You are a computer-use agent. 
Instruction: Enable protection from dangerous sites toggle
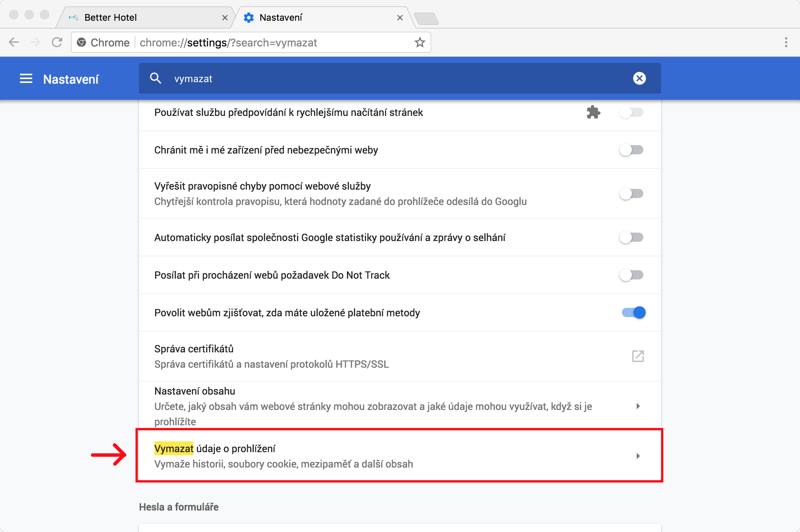coord(631,150)
